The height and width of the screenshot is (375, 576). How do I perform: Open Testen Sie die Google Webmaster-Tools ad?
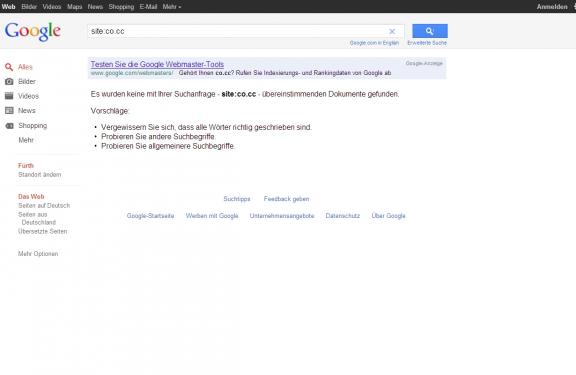157,64
